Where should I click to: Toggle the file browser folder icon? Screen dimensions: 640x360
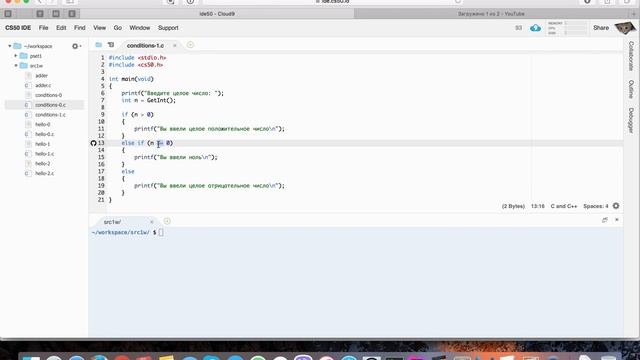coord(98,45)
